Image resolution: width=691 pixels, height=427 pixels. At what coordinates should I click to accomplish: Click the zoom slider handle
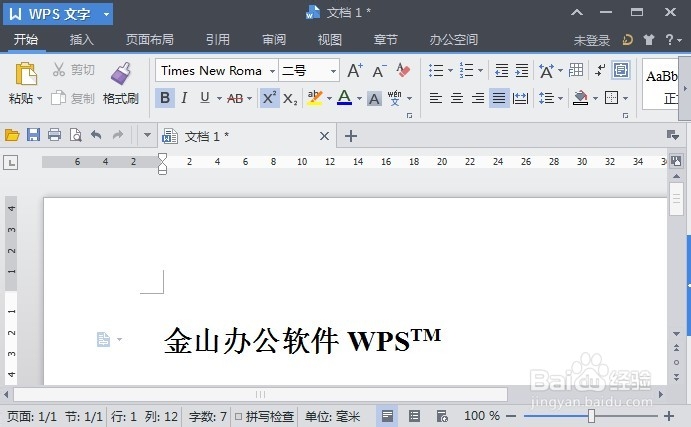(591, 416)
